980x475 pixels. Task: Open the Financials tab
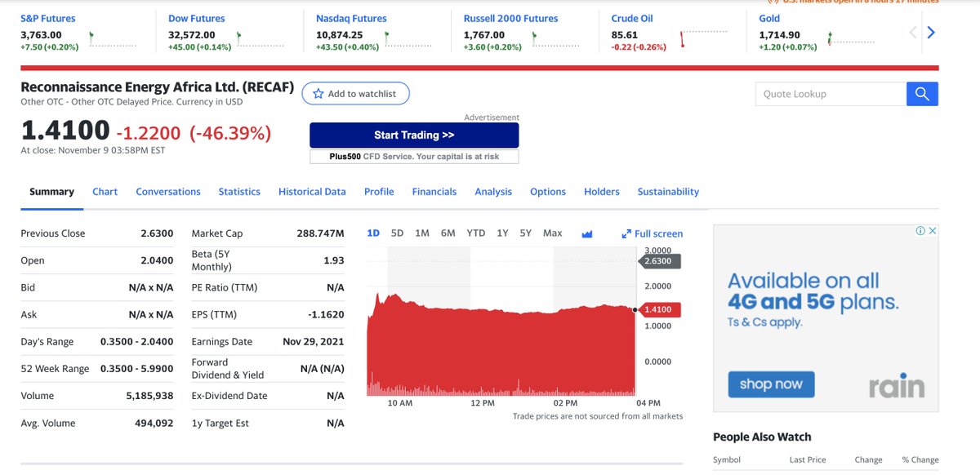click(434, 192)
